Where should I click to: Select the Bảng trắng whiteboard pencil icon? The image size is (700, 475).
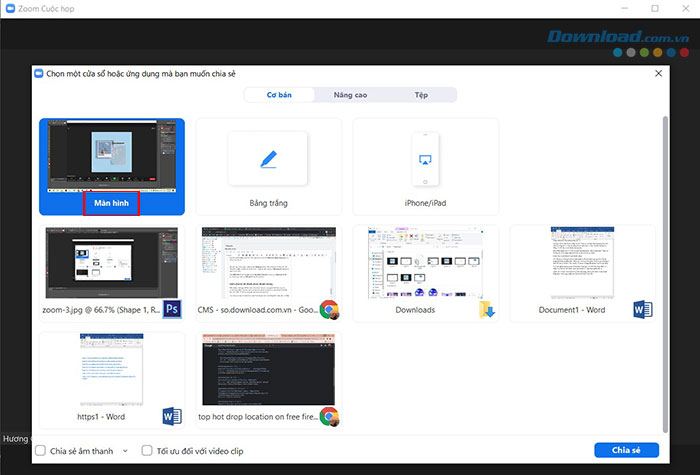(x=268, y=158)
